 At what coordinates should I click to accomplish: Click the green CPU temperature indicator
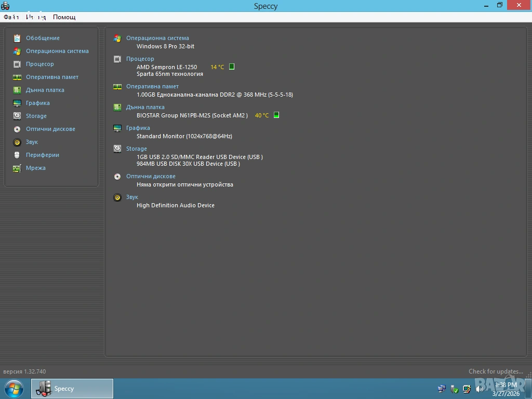[x=232, y=66]
